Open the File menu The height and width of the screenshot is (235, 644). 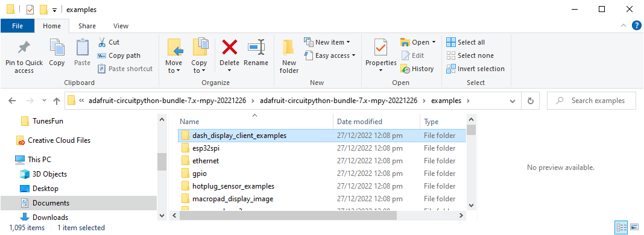click(x=17, y=26)
